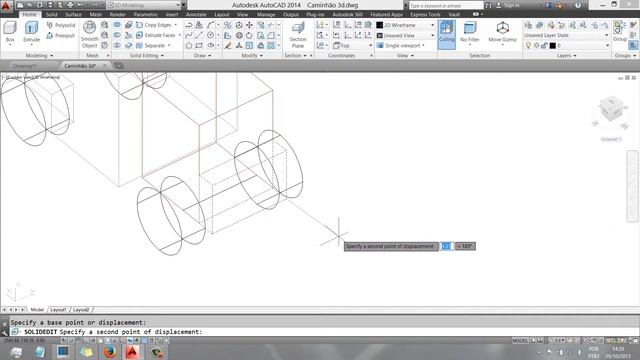Screen dimensions: 640x360
Task: Click the dynamic input distance field
Action: tap(446, 246)
